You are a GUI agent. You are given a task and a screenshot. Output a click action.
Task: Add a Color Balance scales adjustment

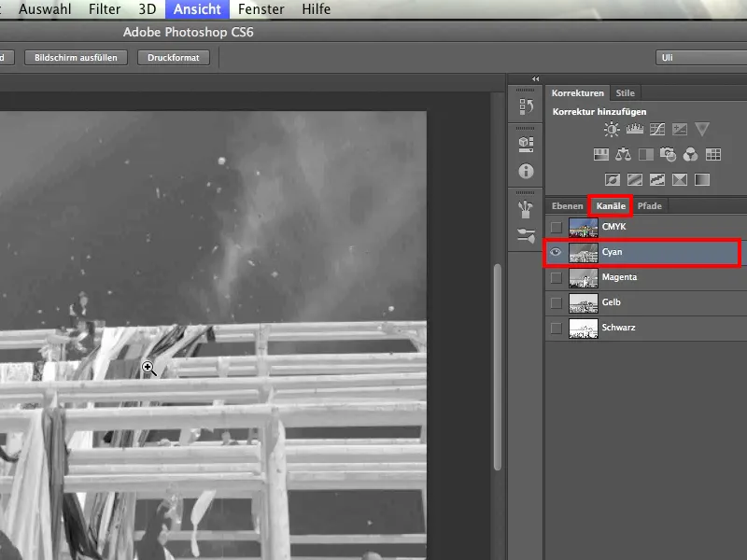click(x=623, y=154)
